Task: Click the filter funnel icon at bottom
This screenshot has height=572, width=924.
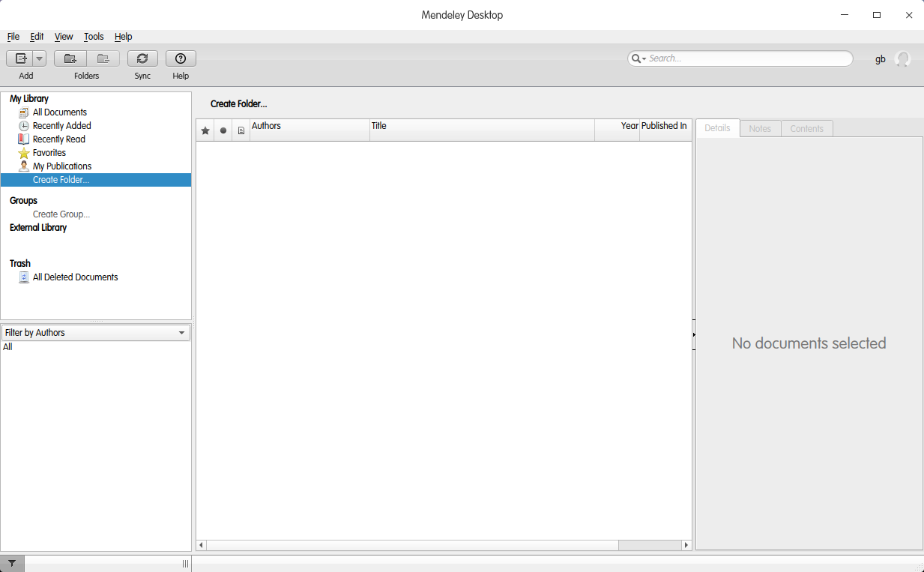Action: (12, 564)
